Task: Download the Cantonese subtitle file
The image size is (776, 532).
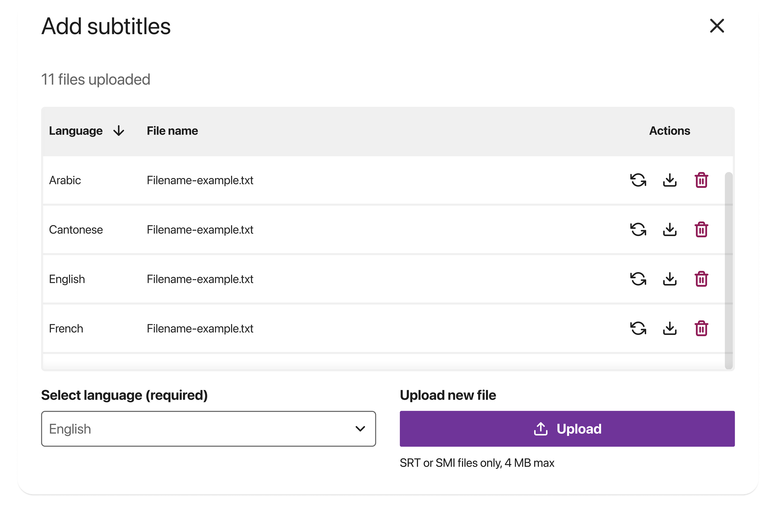Action: click(670, 230)
